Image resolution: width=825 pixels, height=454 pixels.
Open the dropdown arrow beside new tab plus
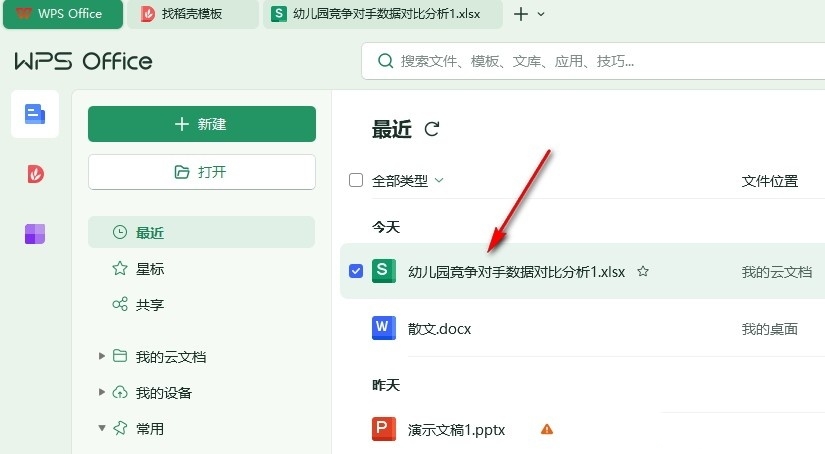tap(541, 14)
